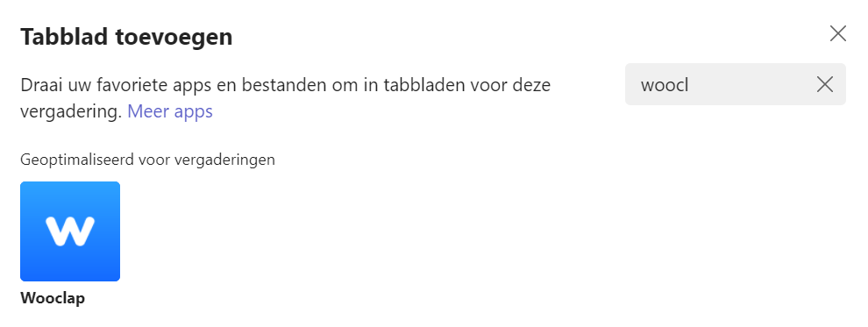Screen dimensions: 868x327
Task: Clear the 'woocl' search text
Action: (825, 85)
